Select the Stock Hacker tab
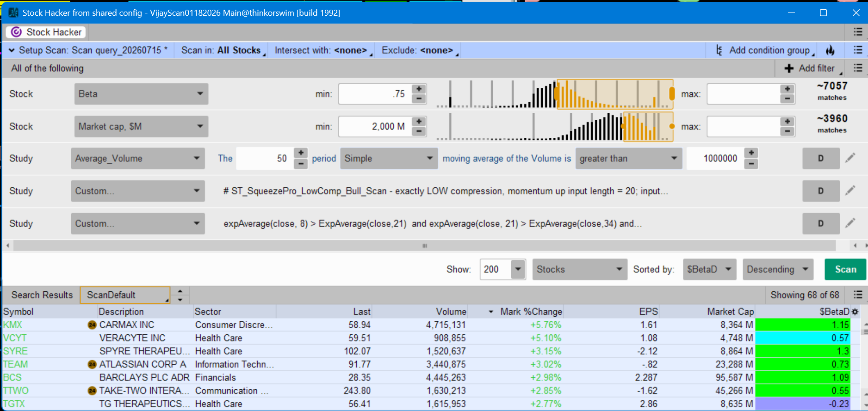This screenshot has height=411, width=868. (x=47, y=32)
